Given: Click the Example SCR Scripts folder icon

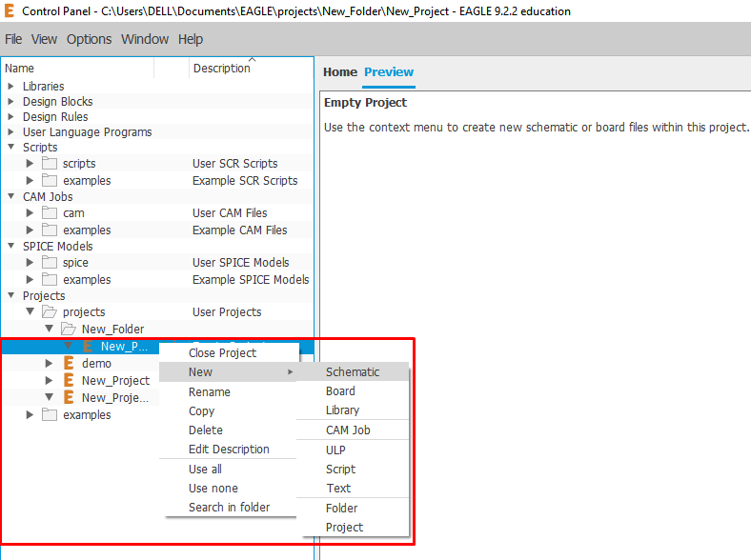Looking at the screenshot, I should point(50,180).
